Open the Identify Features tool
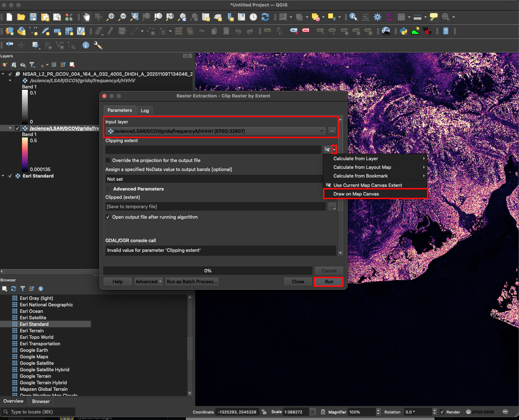This screenshot has height=420, width=519. point(353,17)
